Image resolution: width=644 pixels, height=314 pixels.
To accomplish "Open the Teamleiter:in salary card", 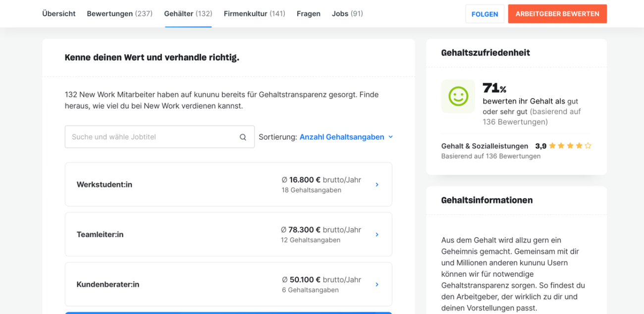I will (228, 234).
